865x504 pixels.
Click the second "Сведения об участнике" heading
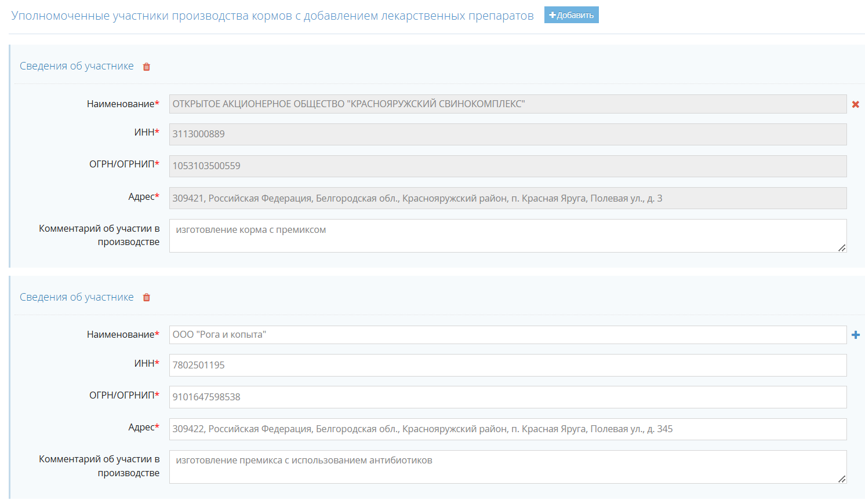click(x=77, y=297)
